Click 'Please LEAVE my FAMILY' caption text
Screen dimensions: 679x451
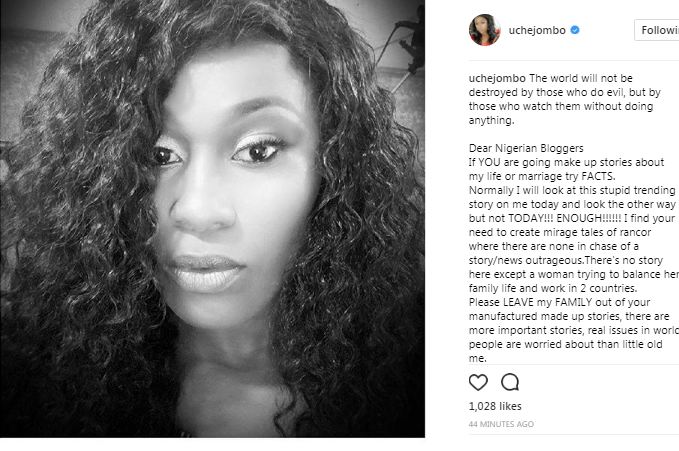(524, 302)
